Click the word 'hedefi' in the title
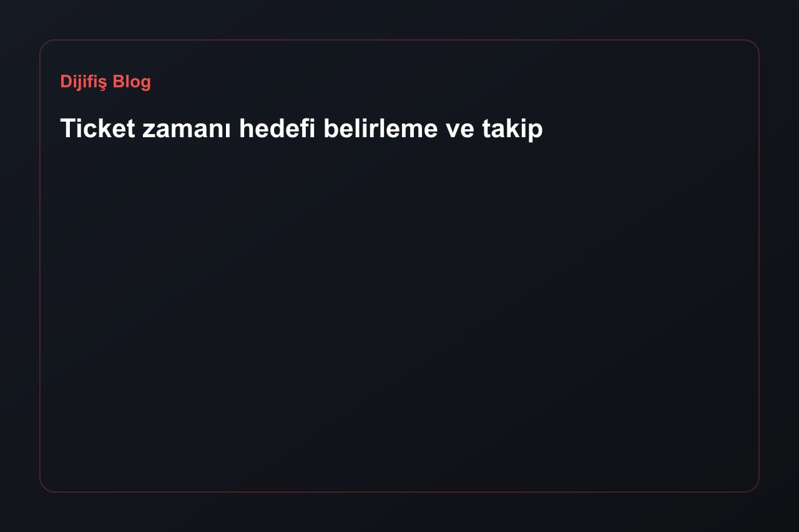Viewport: 799px width, 532px height. tap(277, 128)
